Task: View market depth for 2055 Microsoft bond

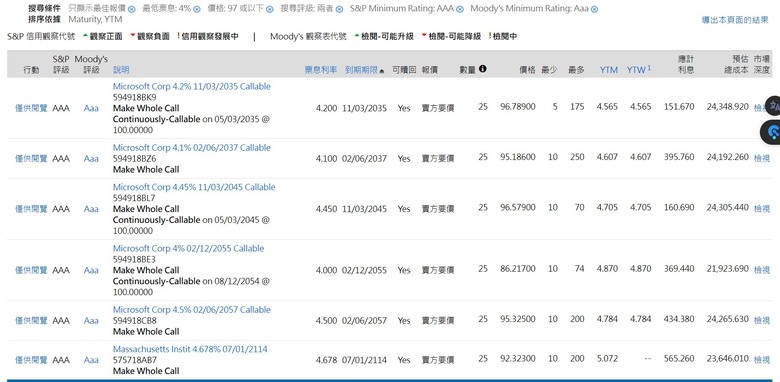Action: (x=762, y=270)
